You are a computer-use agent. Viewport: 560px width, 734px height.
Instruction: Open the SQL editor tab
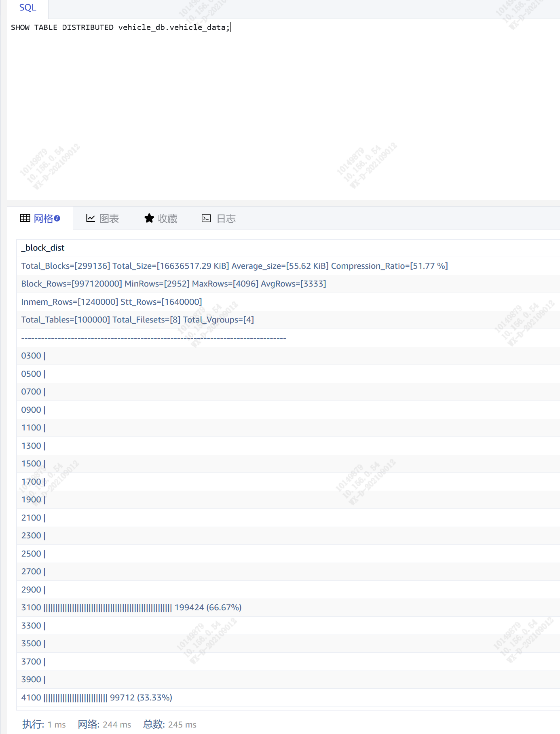(27, 8)
